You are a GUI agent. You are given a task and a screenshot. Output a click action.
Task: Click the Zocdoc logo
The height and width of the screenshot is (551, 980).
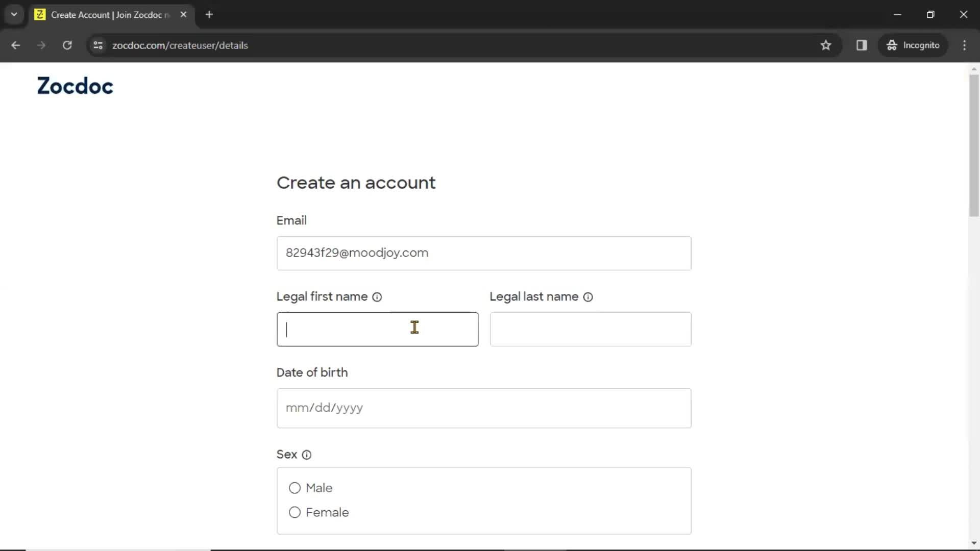75,86
